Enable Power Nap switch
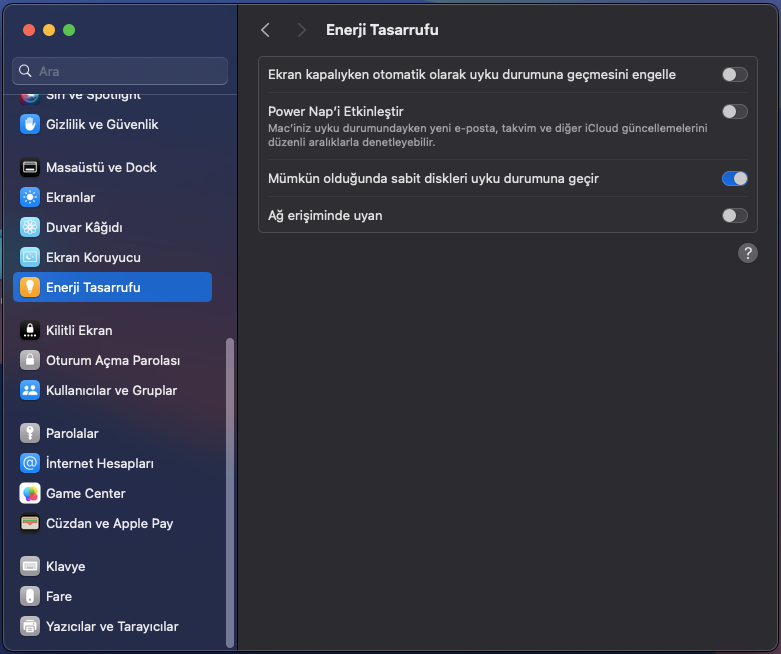781x654 pixels. tap(734, 112)
